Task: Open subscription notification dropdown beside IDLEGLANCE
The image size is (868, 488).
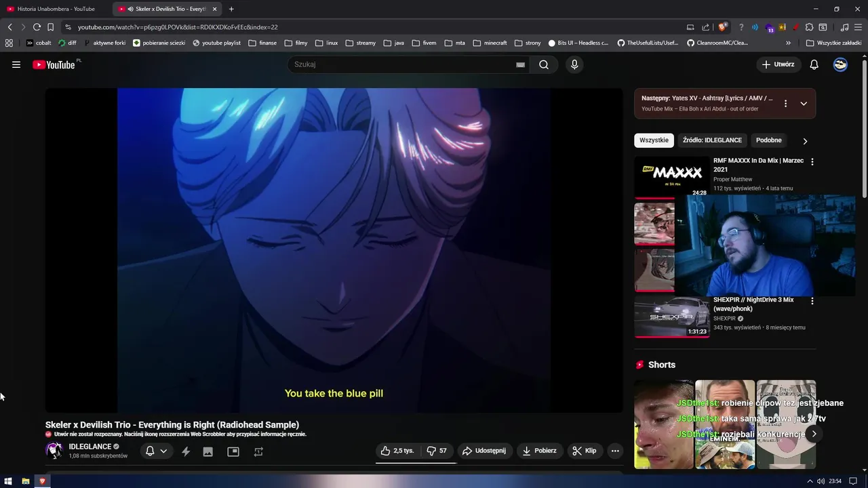Action: (x=156, y=451)
